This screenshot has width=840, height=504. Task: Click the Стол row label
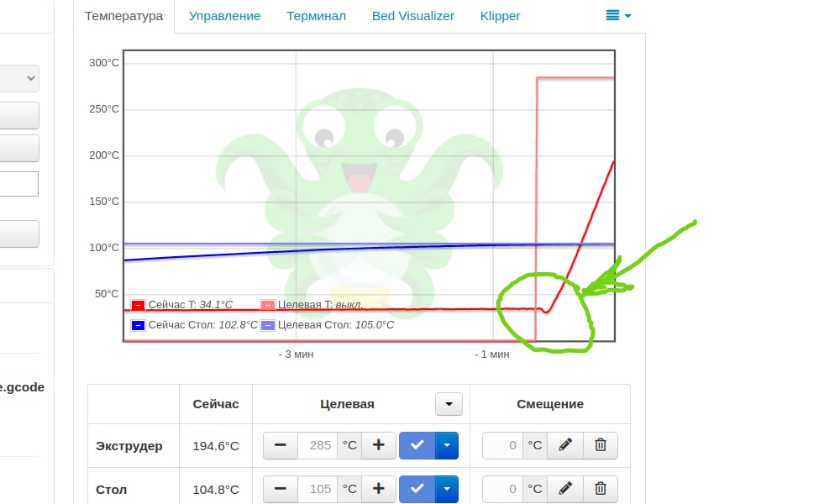tap(112, 490)
